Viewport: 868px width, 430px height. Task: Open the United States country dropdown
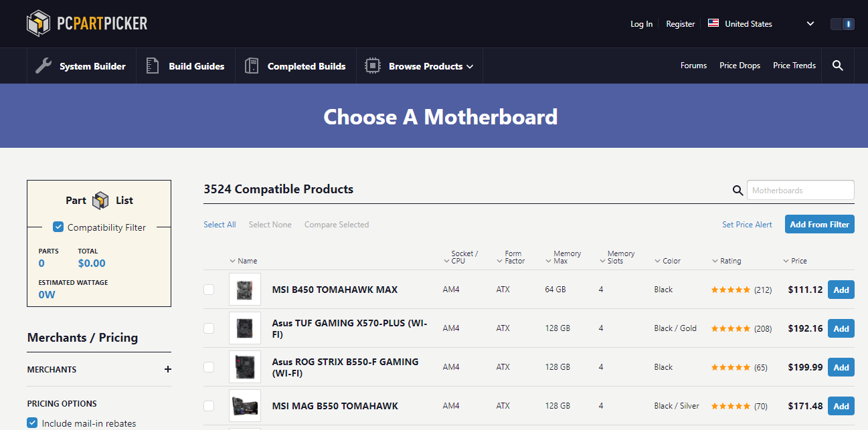762,23
